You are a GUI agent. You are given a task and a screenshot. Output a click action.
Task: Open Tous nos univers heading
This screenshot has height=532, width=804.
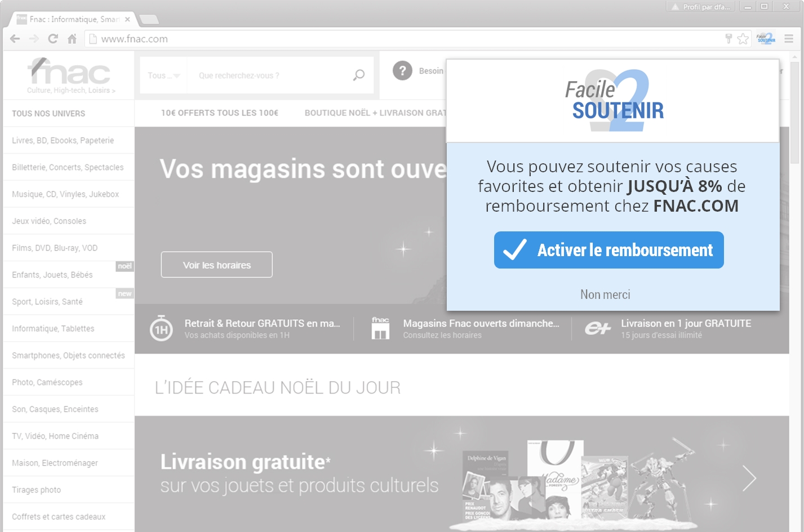[x=48, y=114]
